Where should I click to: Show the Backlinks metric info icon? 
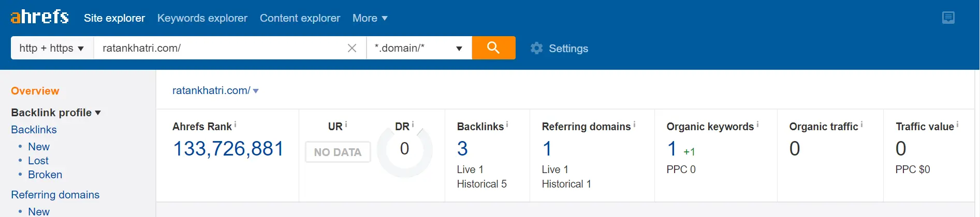click(507, 125)
